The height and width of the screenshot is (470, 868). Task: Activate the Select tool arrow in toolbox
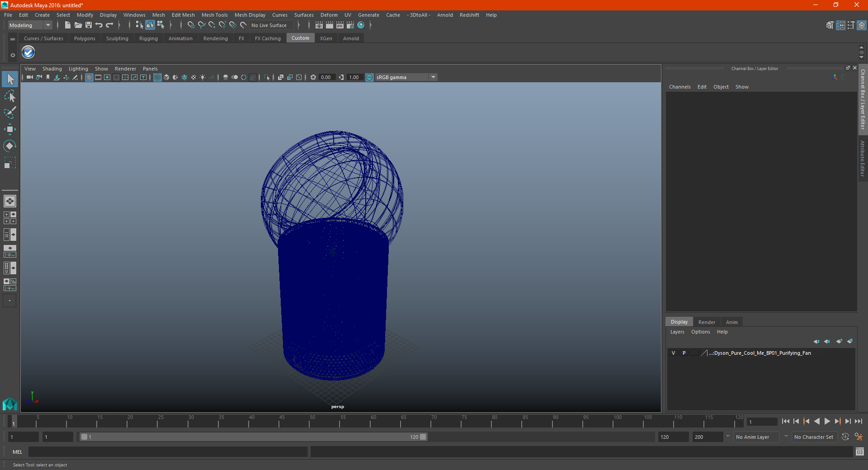(x=9, y=80)
